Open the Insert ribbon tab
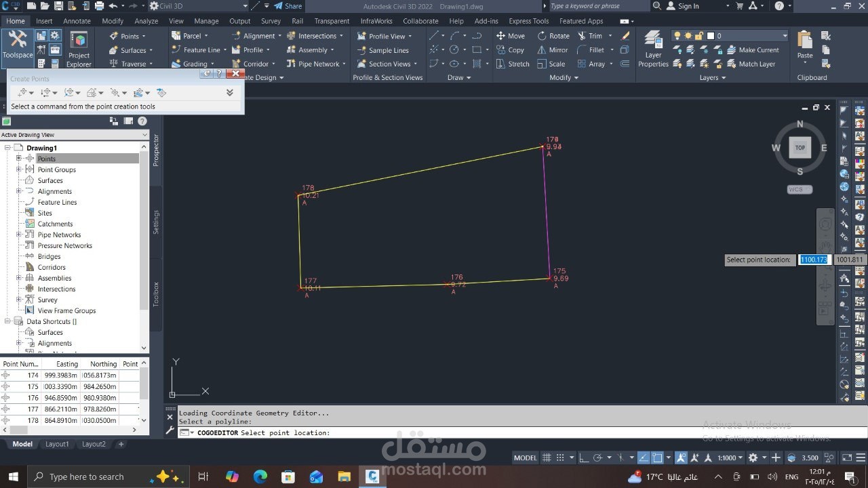 click(x=44, y=21)
